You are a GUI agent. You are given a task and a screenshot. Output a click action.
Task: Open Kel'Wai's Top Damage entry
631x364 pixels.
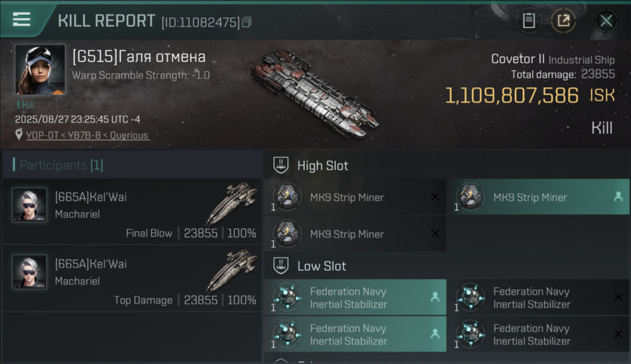[132, 278]
